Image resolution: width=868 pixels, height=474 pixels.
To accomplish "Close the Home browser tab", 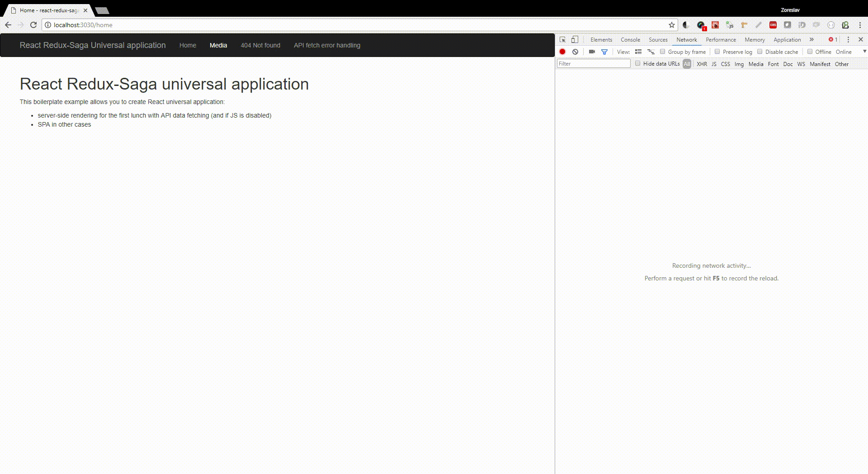I will click(85, 10).
